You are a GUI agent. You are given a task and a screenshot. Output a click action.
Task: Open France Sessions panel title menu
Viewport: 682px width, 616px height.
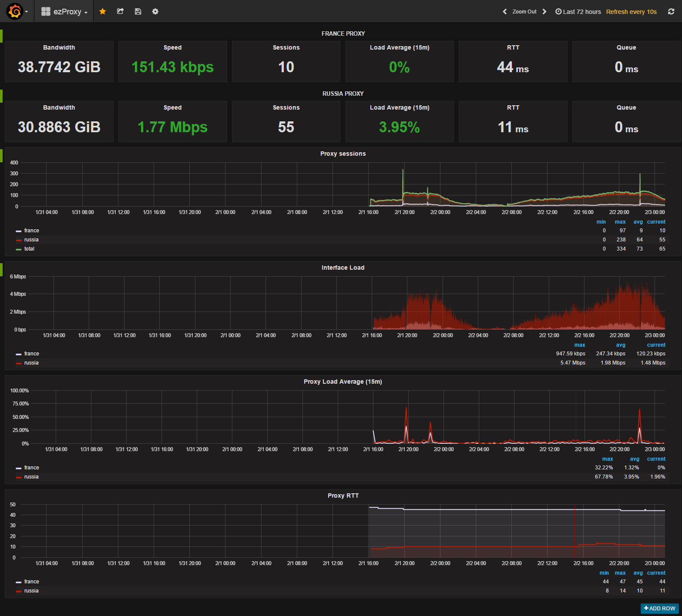(x=286, y=47)
